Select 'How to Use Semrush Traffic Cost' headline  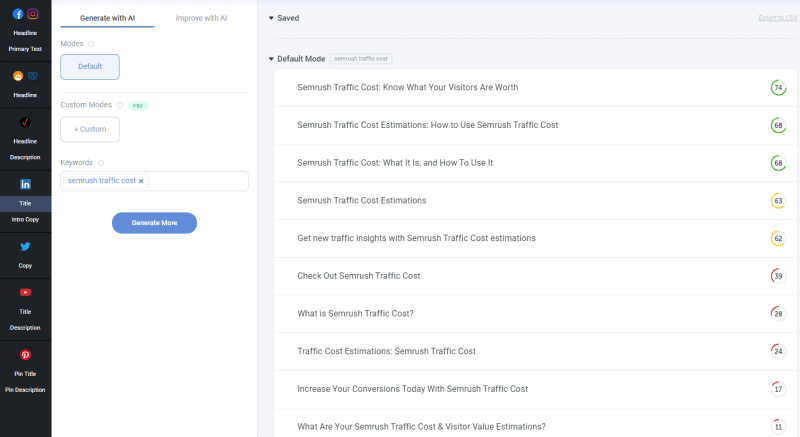(535, 125)
